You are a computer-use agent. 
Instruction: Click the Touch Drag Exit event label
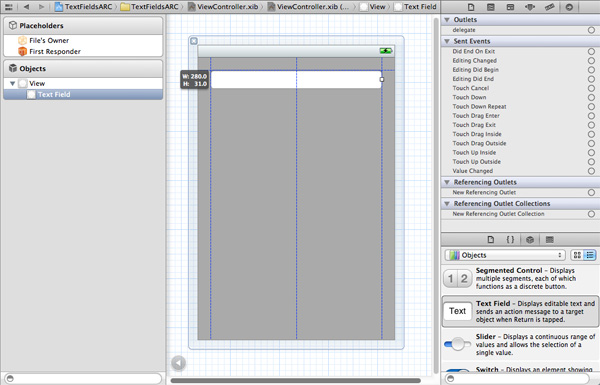[x=474, y=125]
